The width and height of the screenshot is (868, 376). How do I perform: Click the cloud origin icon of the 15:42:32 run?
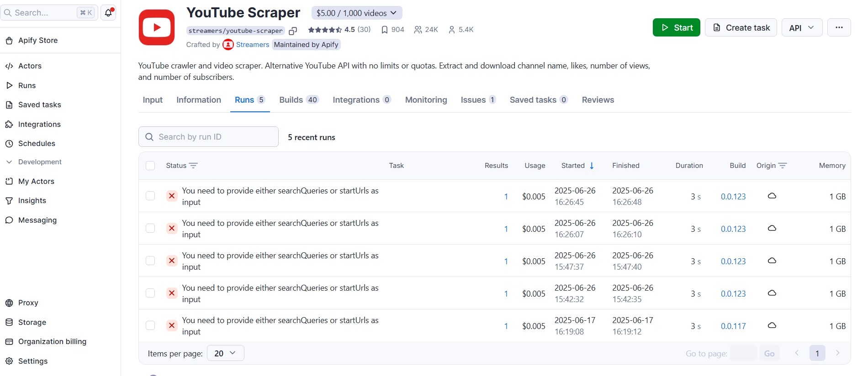tap(772, 293)
